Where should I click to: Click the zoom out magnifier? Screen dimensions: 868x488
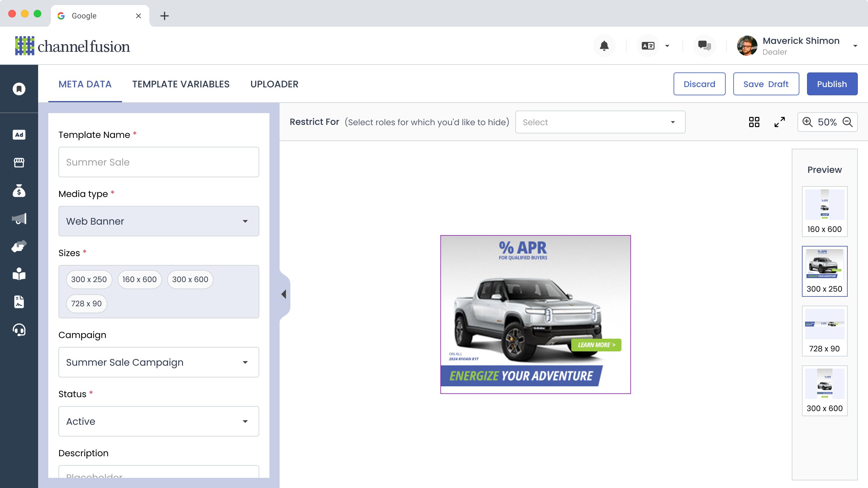click(847, 122)
